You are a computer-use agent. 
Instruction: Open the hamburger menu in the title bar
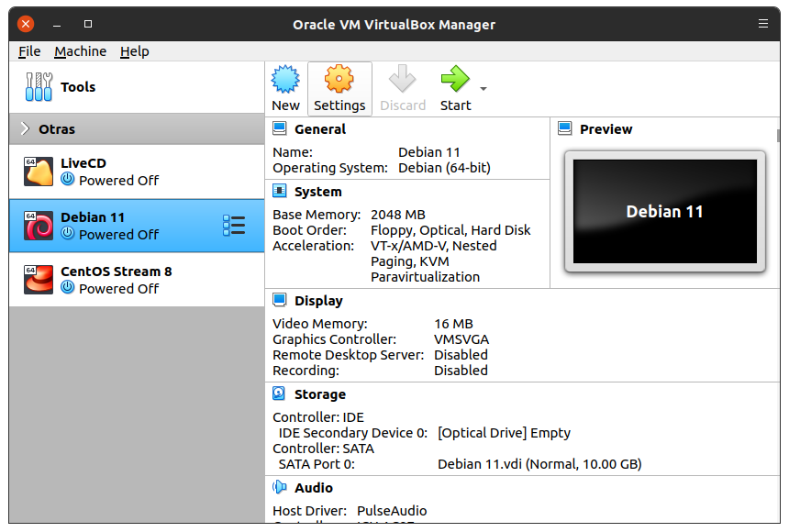coord(763,24)
